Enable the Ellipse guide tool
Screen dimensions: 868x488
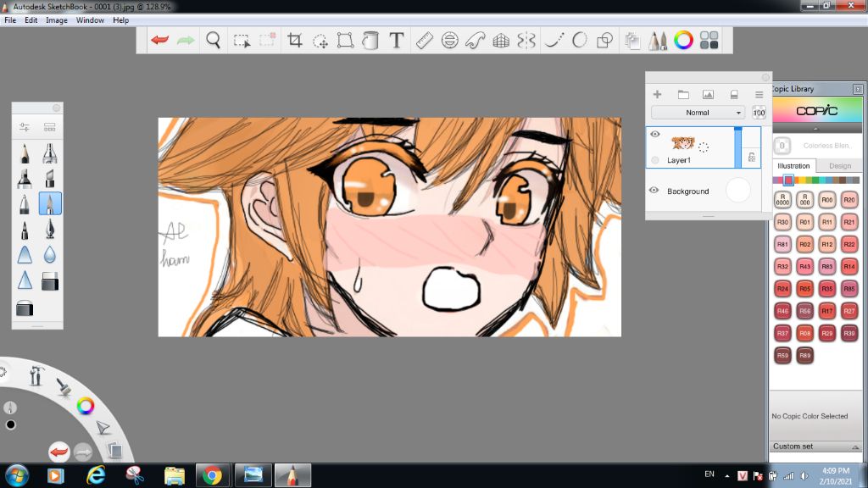pos(449,40)
